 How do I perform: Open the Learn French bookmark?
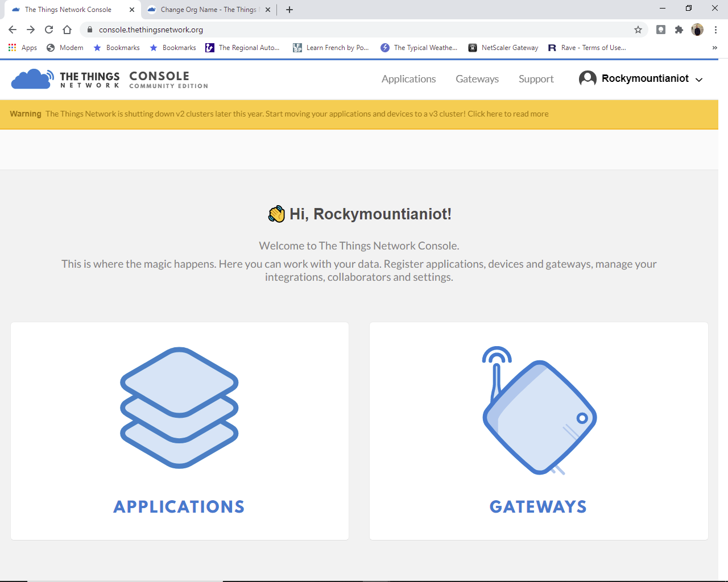pyautogui.click(x=330, y=48)
